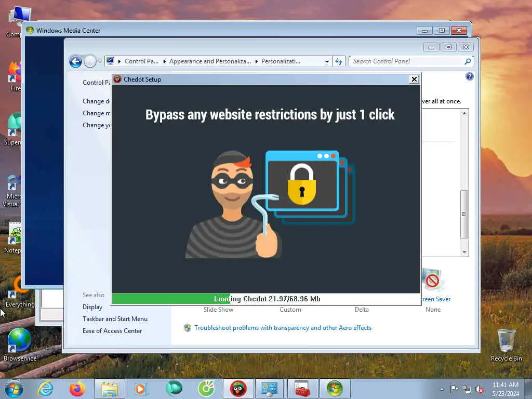Open the address bar history dropdown
532x399 pixels.
point(327,61)
